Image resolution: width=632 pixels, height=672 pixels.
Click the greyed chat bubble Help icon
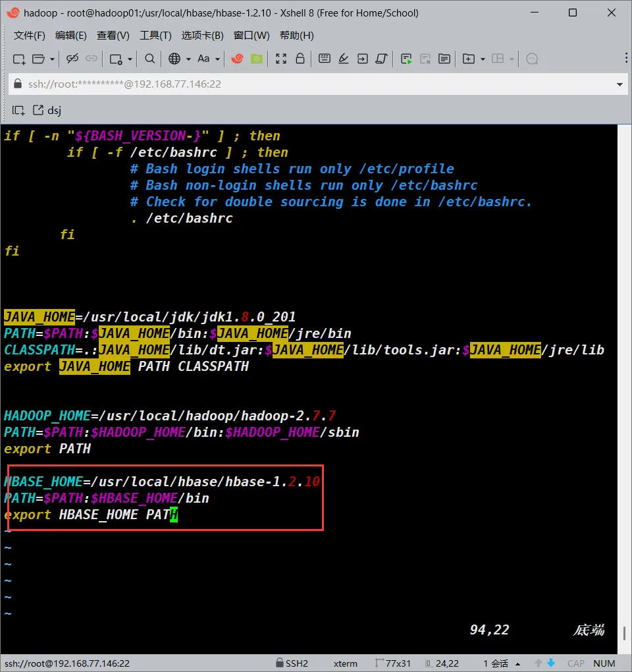[532, 59]
